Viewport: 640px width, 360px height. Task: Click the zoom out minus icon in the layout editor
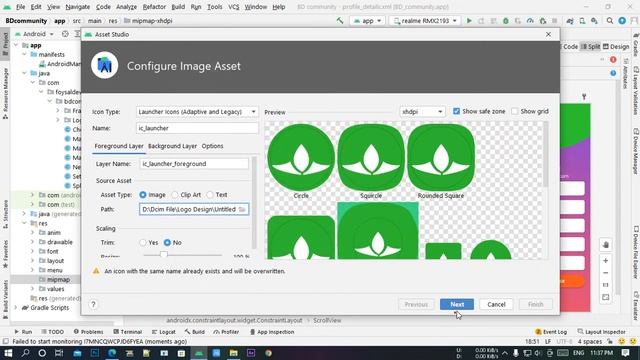[x=606, y=273]
